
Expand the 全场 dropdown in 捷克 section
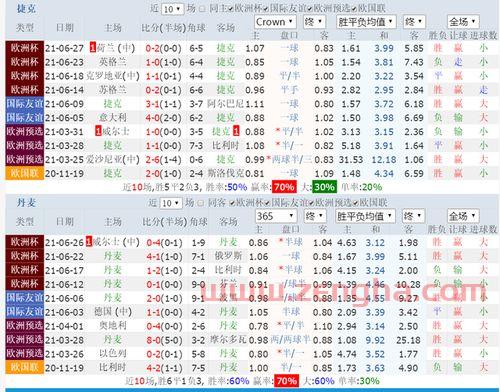coord(463,22)
